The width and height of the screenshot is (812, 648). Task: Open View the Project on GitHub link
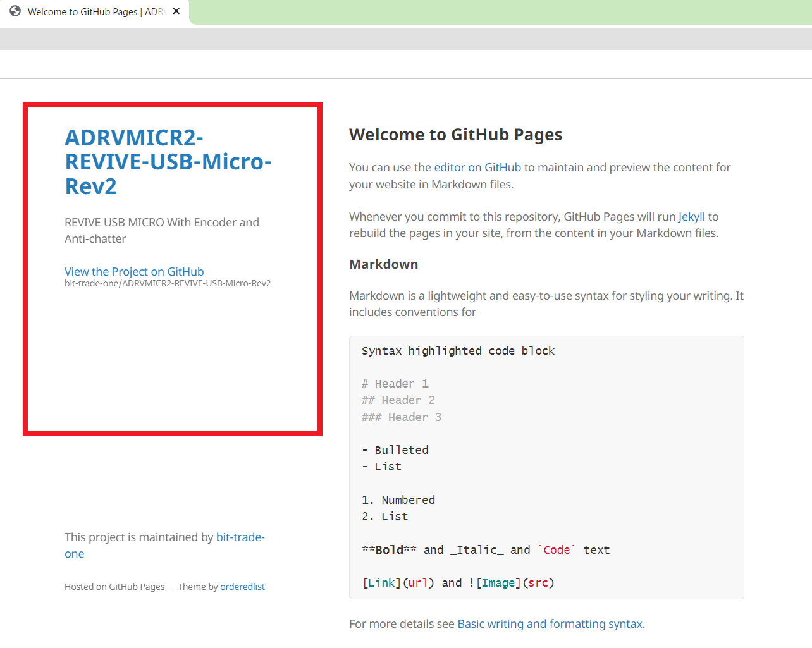point(134,271)
